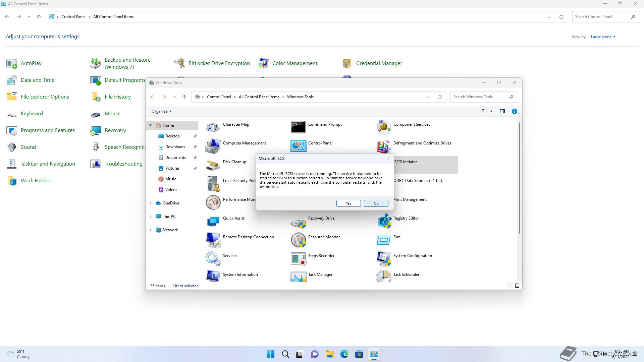Open BitLocker Drive Encryption icon
The image size is (644, 362).
(x=180, y=63)
